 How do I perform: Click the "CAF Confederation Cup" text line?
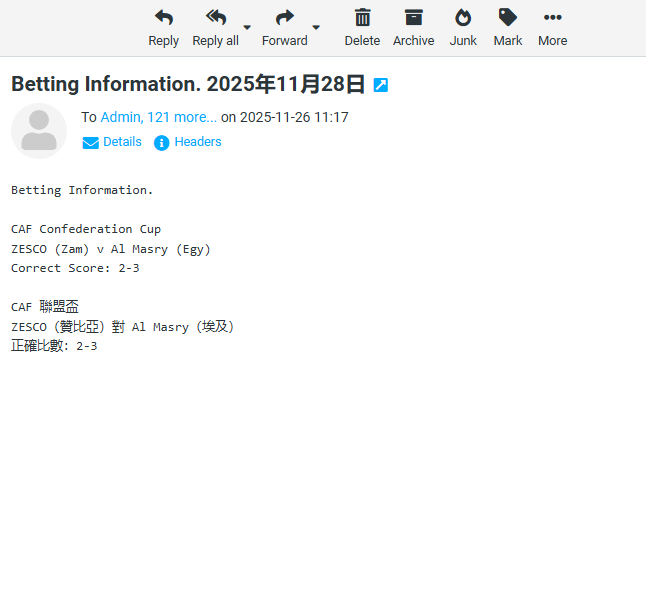(86, 229)
